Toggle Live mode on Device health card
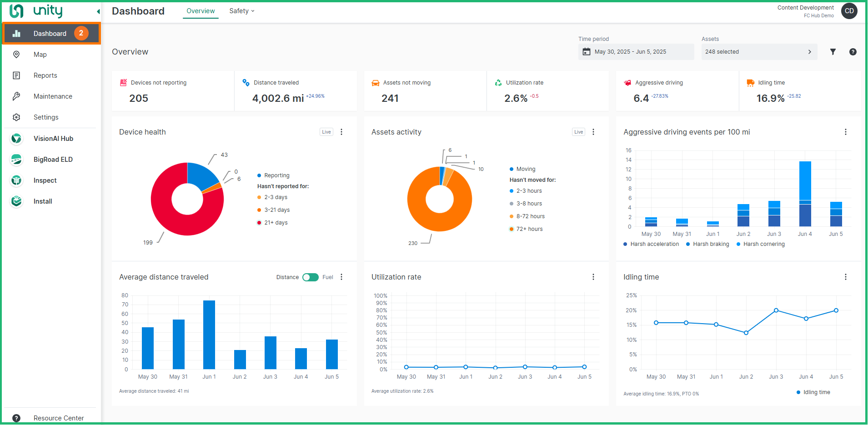 click(326, 131)
